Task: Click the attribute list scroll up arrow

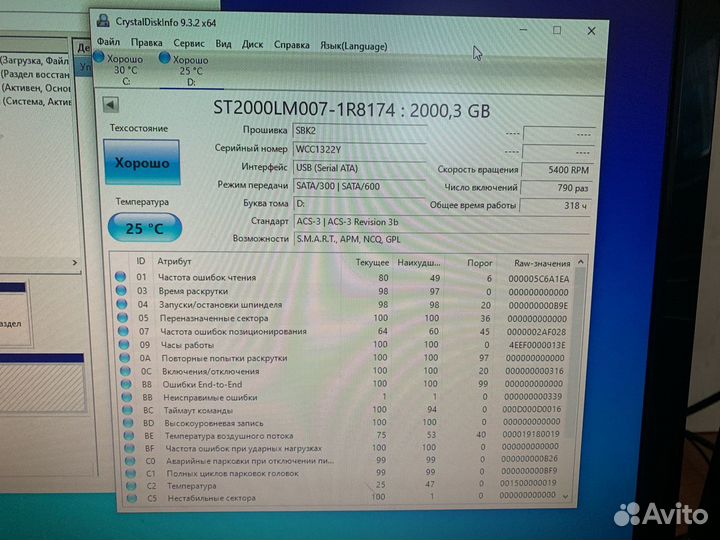Action: pyautogui.click(x=580, y=262)
